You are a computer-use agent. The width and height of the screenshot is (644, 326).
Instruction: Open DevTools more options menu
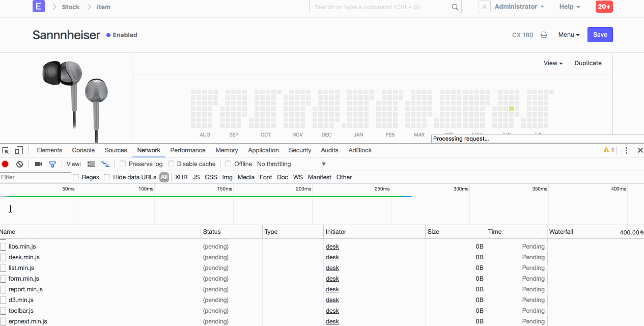click(627, 150)
